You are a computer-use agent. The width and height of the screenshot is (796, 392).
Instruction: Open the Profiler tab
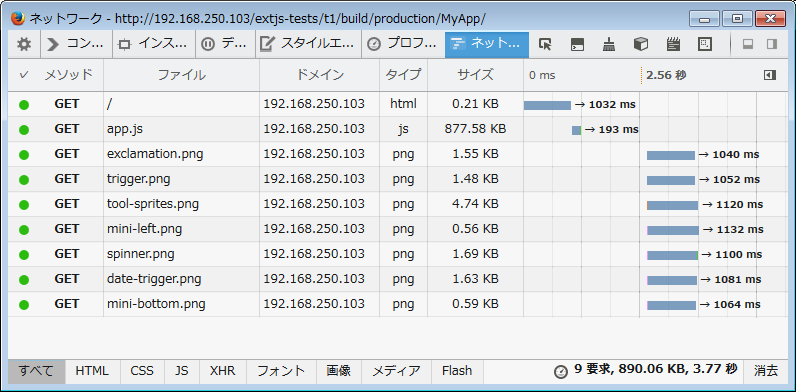coord(403,45)
